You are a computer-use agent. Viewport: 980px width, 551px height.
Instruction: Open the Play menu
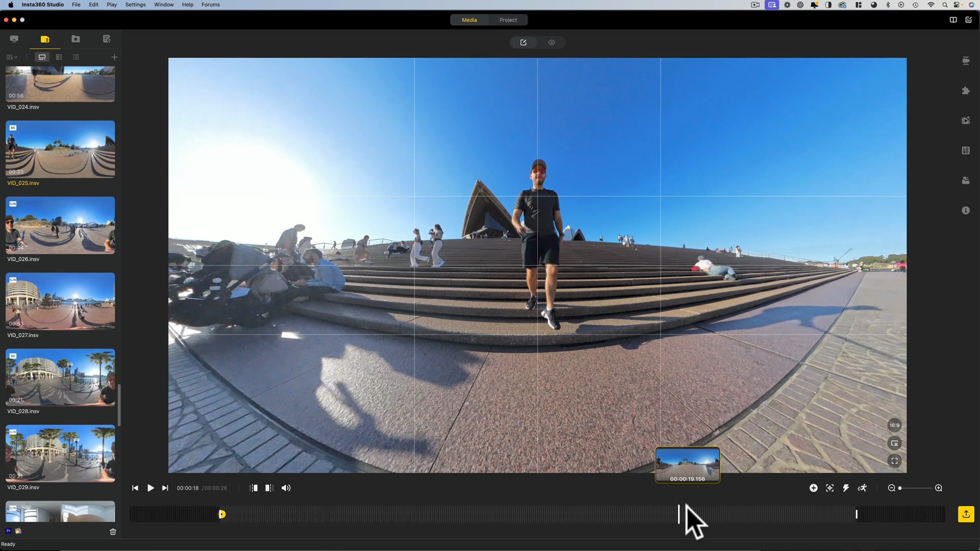(112, 5)
